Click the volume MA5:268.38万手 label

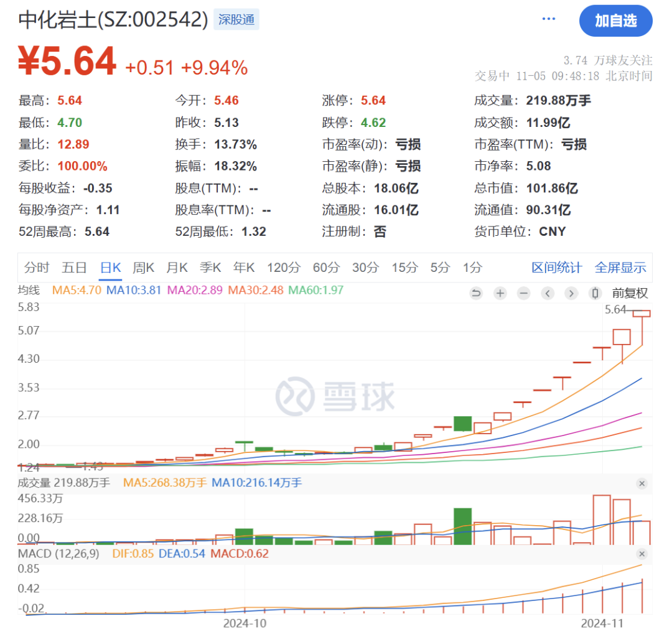coord(165,483)
